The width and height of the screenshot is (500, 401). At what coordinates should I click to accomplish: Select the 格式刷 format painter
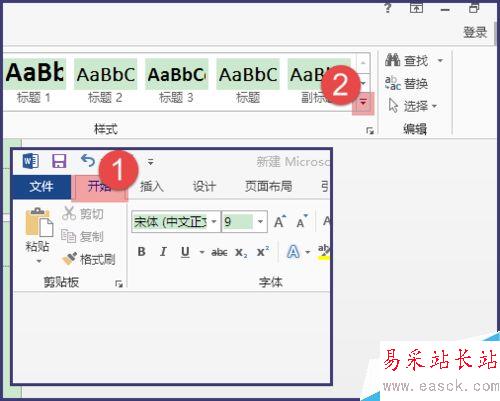click(x=89, y=259)
